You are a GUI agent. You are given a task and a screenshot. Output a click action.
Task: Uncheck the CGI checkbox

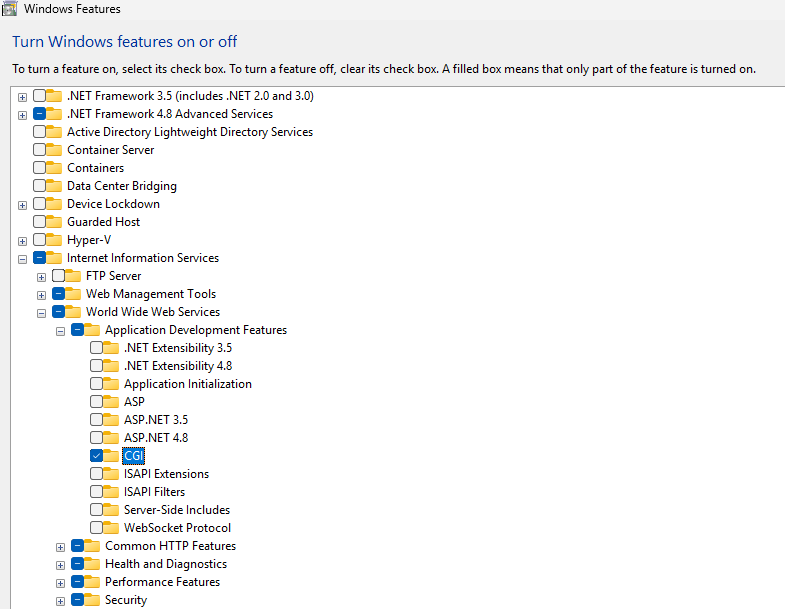(x=97, y=456)
